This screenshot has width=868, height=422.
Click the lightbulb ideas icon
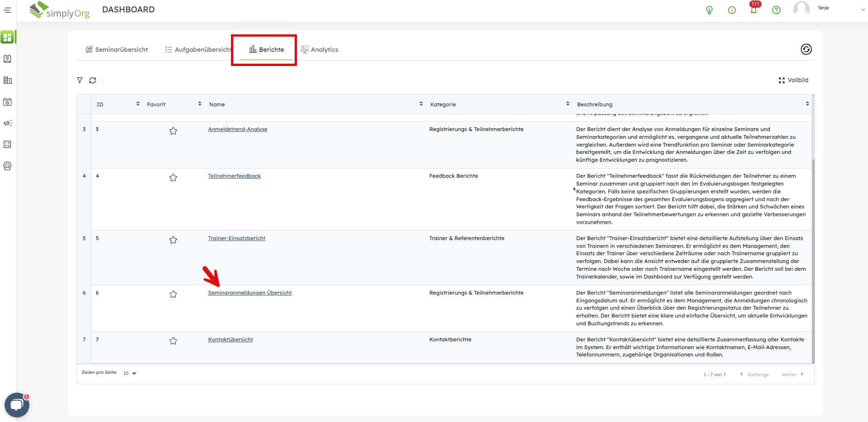(709, 10)
